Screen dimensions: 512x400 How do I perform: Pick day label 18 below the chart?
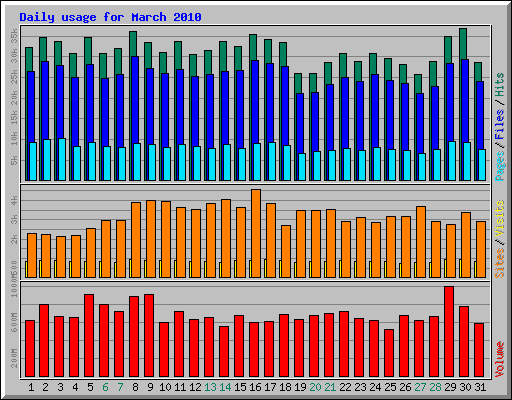(x=285, y=387)
